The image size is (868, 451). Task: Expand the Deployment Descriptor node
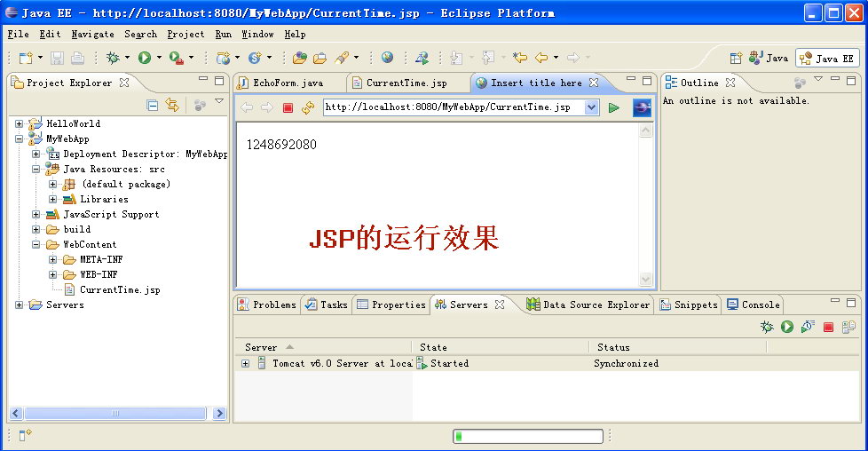36,154
